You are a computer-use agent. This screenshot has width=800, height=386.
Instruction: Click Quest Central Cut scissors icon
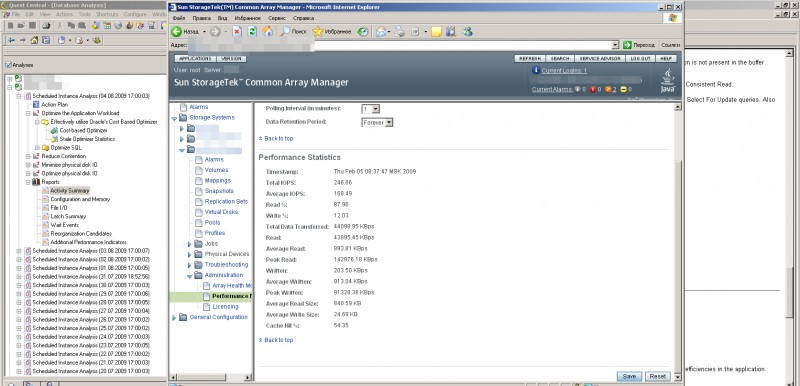pos(60,25)
